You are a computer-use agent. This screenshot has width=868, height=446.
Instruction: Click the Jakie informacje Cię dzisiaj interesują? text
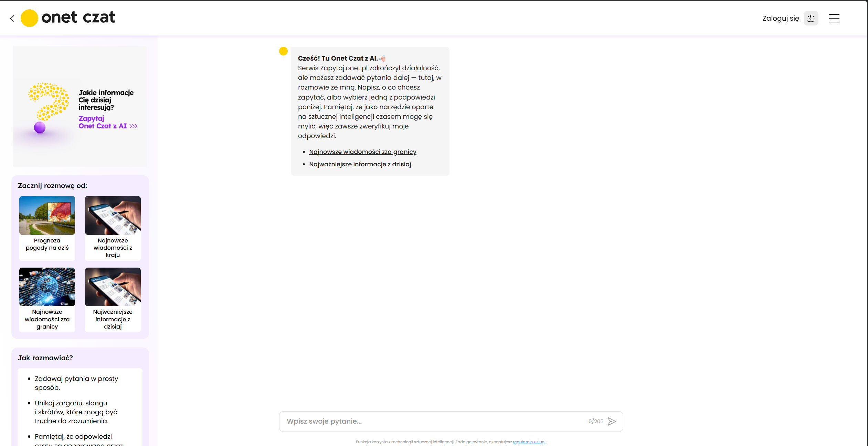coord(106,100)
